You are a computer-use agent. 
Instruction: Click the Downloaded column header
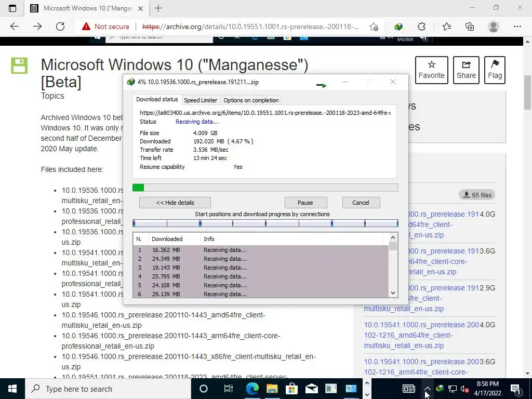(175, 239)
